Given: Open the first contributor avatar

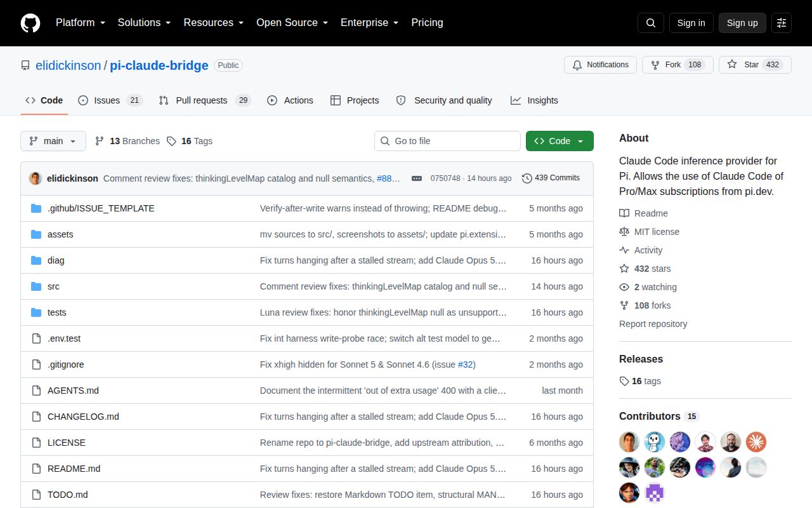Looking at the screenshot, I should click(629, 442).
